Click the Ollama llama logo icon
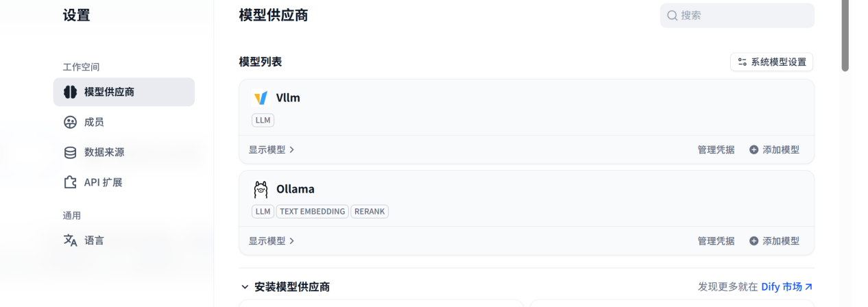Screen dimensions: 868x307 (261, 189)
